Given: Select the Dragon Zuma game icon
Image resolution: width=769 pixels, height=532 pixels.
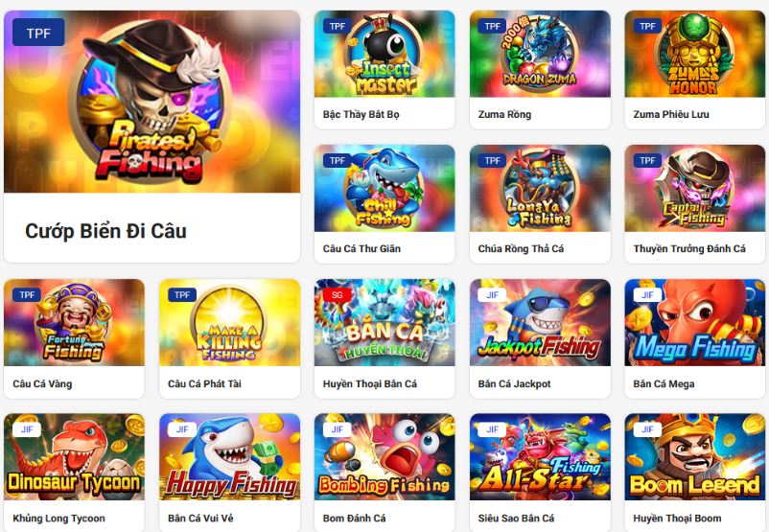Looking at the screenshot, I should click(540, 54).
